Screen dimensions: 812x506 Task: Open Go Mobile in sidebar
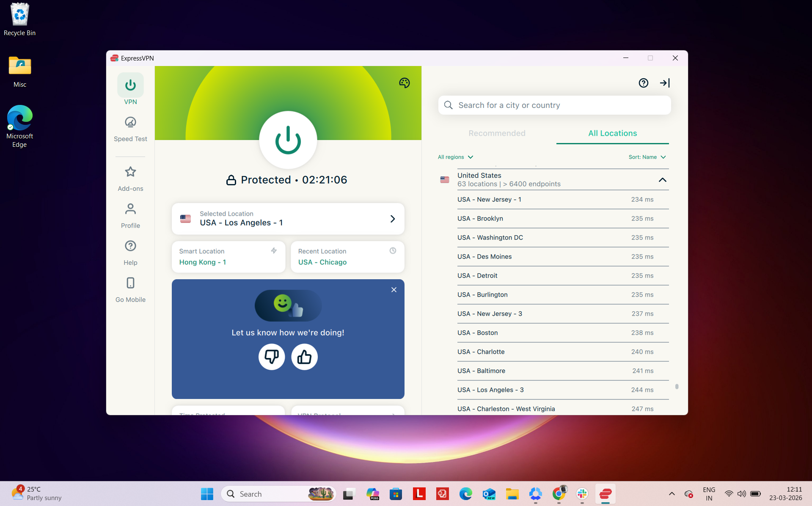pyautogui.click(x=130, y=290)
